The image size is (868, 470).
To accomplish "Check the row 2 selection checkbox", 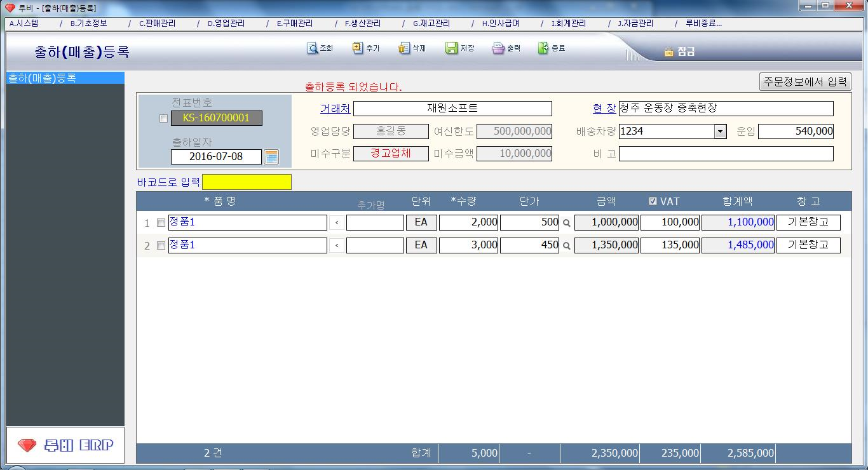I will [161, 245].
